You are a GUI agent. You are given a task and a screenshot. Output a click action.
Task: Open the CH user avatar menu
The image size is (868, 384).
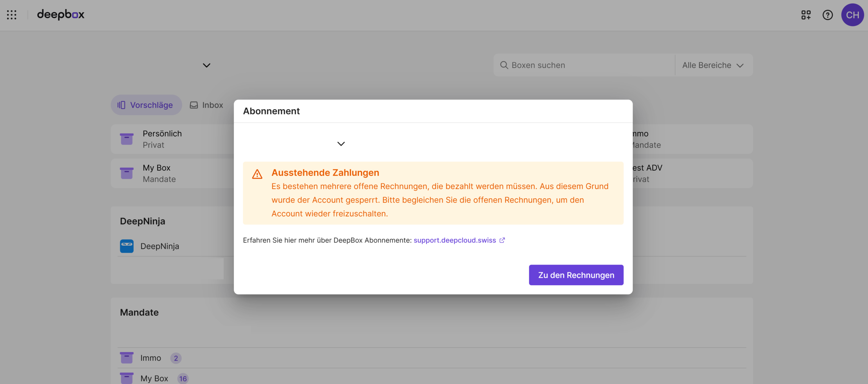[852, 15]
